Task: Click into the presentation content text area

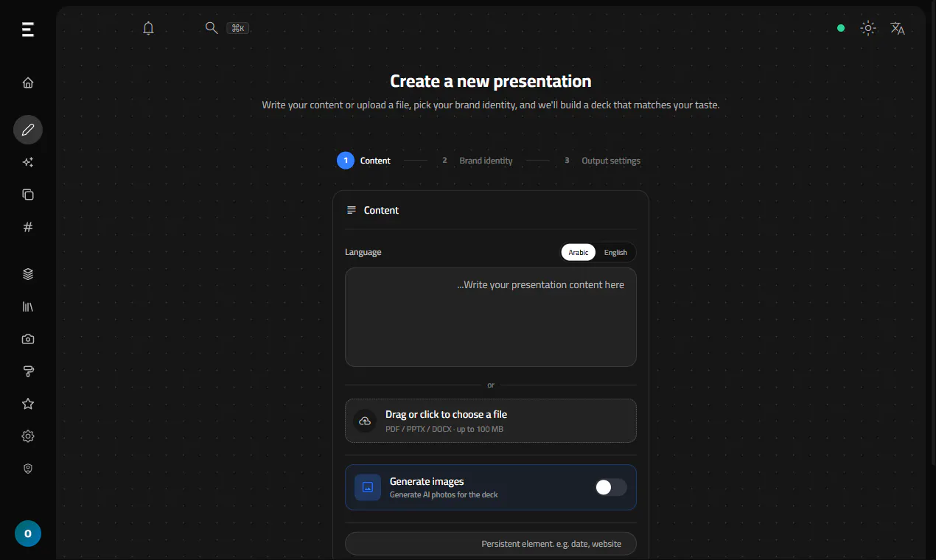Action: click(491, 317)
